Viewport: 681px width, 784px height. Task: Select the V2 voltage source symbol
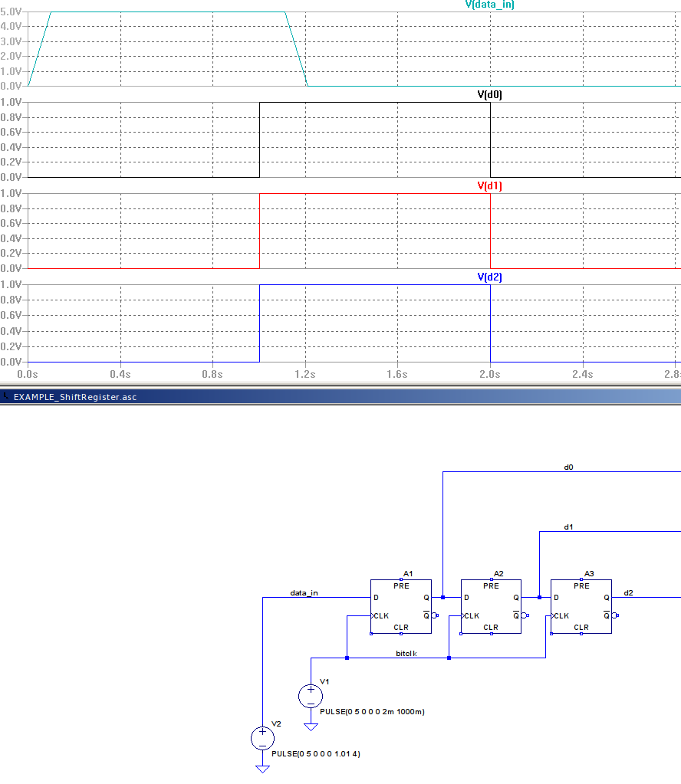coord(262,737)
